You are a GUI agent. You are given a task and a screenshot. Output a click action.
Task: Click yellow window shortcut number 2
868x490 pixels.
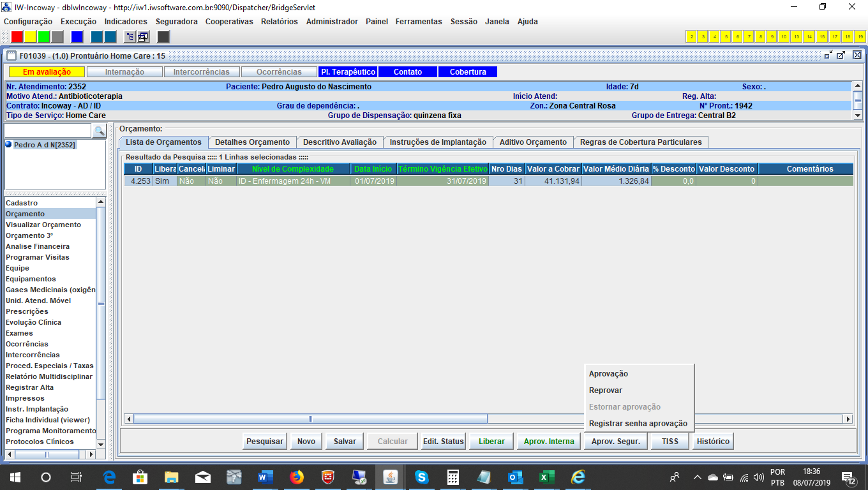tap(691, 36)
